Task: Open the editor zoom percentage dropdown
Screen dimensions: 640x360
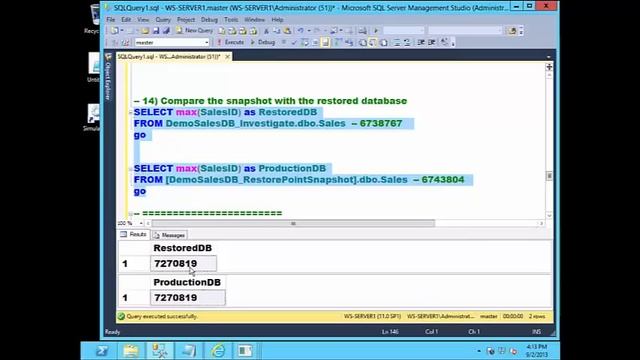Action: 141,223
